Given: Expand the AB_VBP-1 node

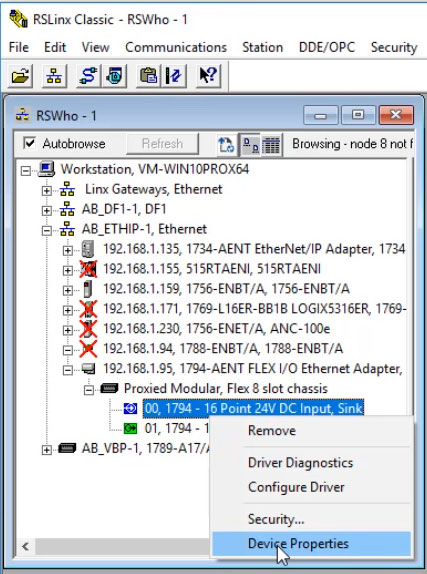Looking at the screenshot, I should 47,450.
